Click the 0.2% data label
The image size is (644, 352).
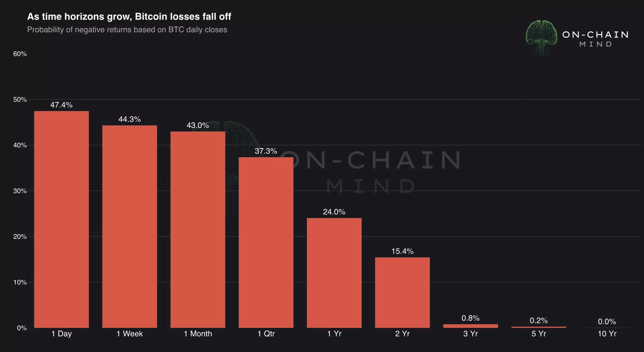point(539,321)
